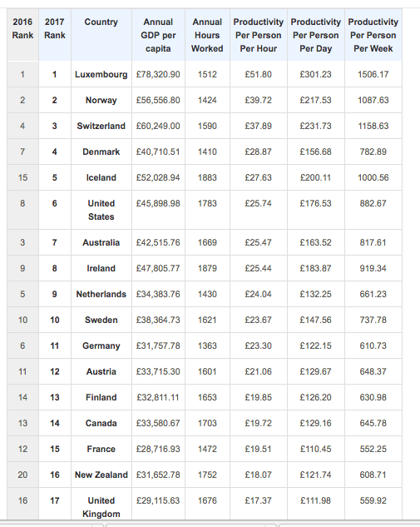
Task: Click the 2017 Rank column header
Action: [x=55, y=35]
